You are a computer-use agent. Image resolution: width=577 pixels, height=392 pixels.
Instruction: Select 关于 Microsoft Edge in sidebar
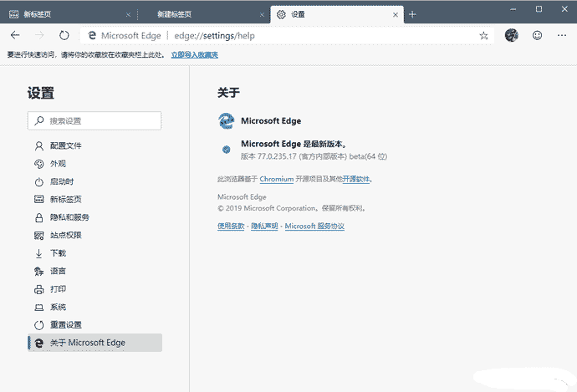pos(95,343)
